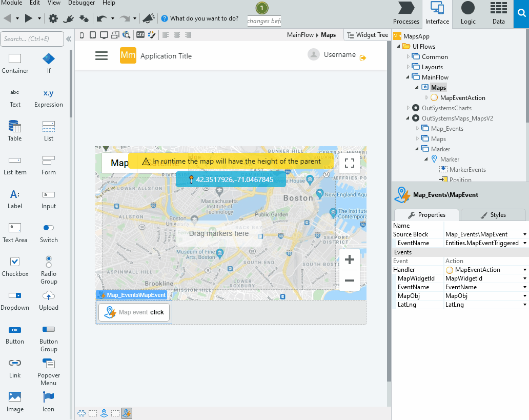Viewport: 529px width, 420px height.
Task: Switch to the Processes tab
Action: (x=406, y=13)
